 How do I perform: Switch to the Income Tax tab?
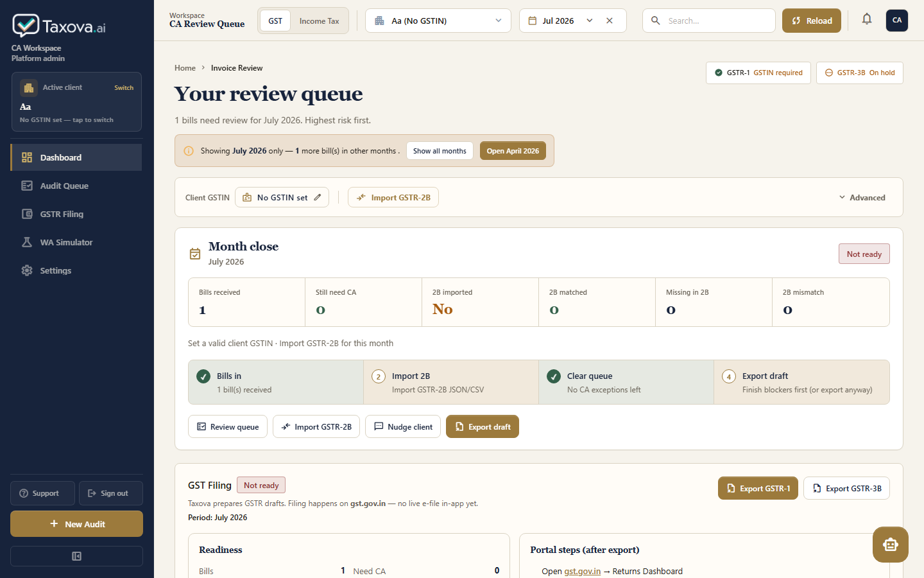319,21
